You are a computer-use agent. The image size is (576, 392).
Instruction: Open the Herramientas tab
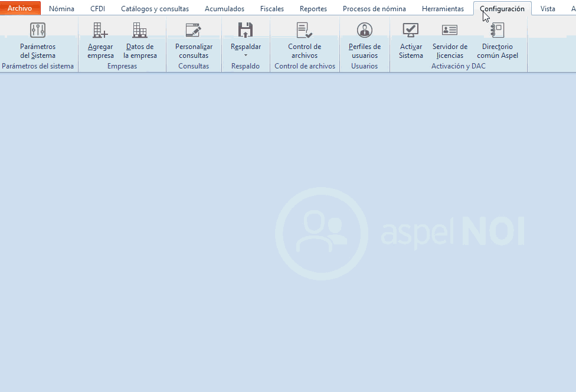pyautogui.click(x=443, y=8)
